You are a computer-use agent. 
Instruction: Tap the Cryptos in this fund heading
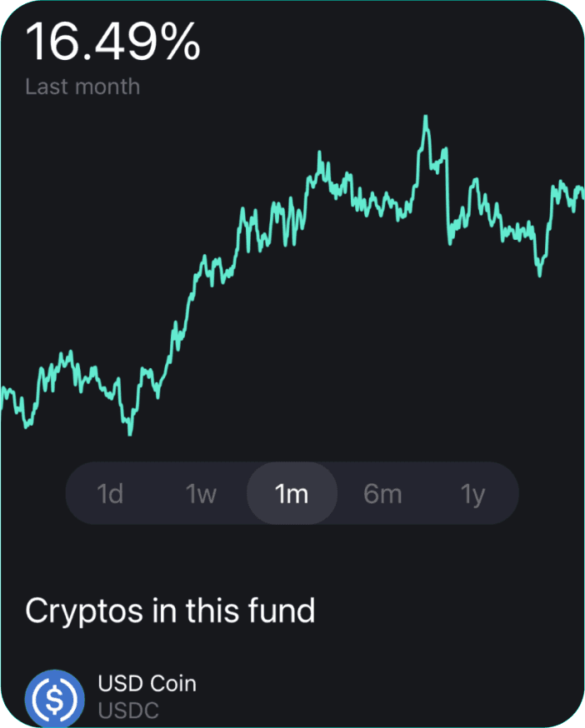point(170,610)
